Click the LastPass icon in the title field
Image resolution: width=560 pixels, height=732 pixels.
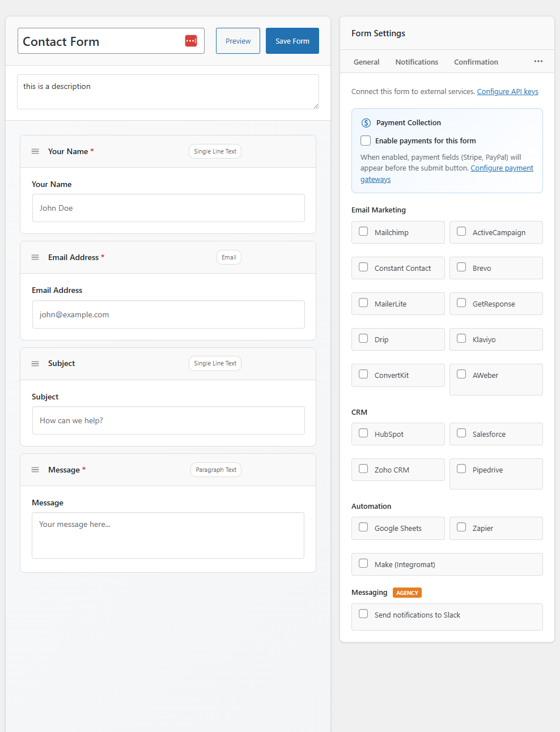(x=191, y=41)
